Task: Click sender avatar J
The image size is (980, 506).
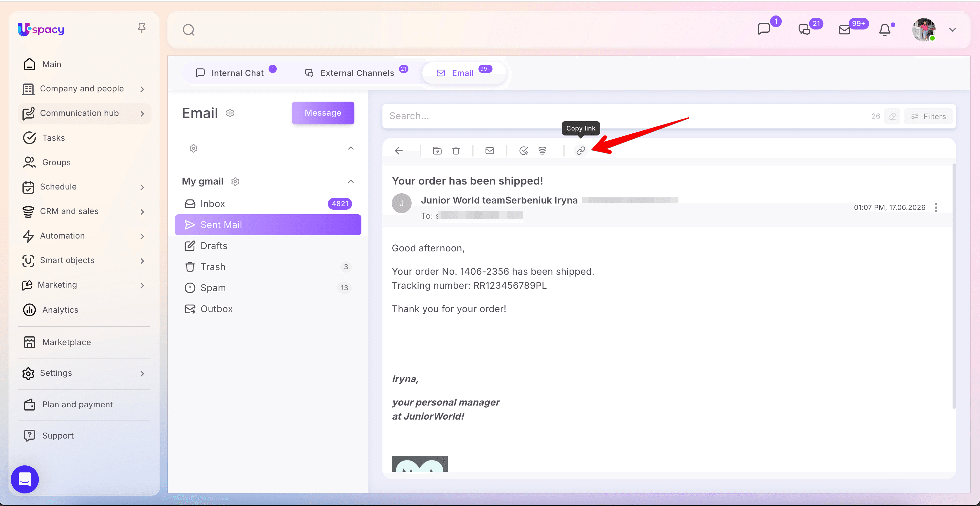Action: [x=401, y=203]
